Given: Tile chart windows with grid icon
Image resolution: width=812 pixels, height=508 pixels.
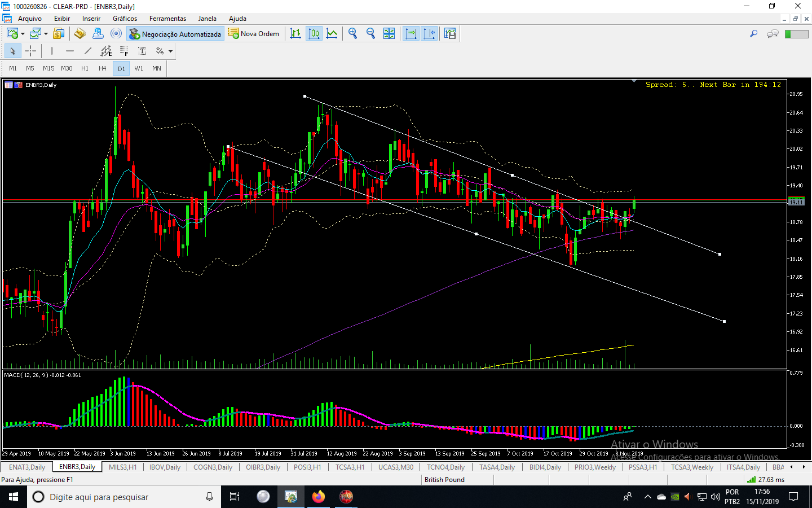Looking at the screenshot, I should [389, 34].
